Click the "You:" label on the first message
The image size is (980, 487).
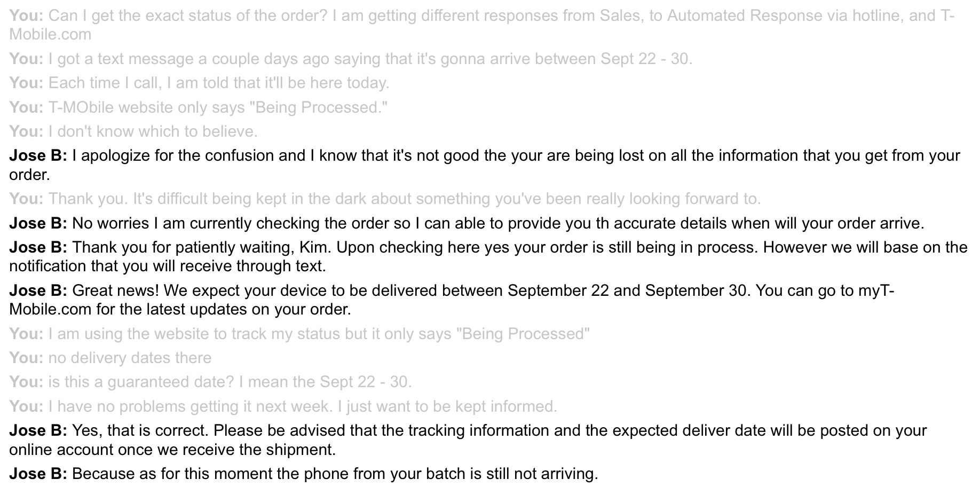pos(26,15)
